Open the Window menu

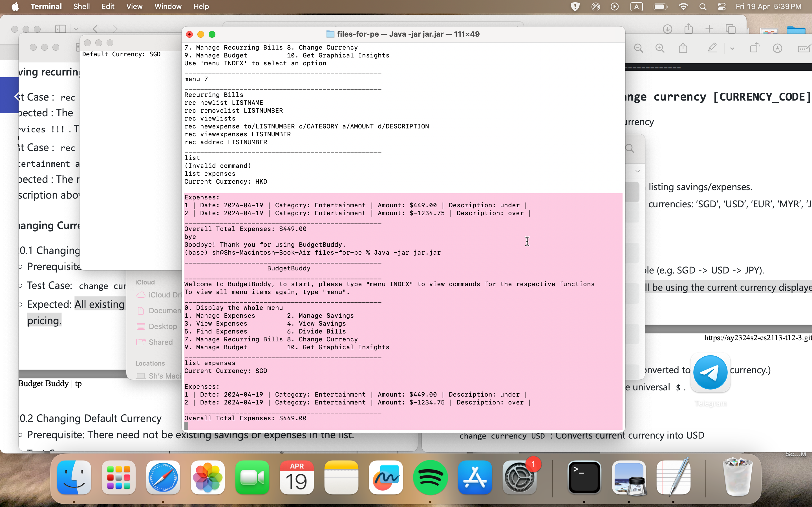point(168,6)
